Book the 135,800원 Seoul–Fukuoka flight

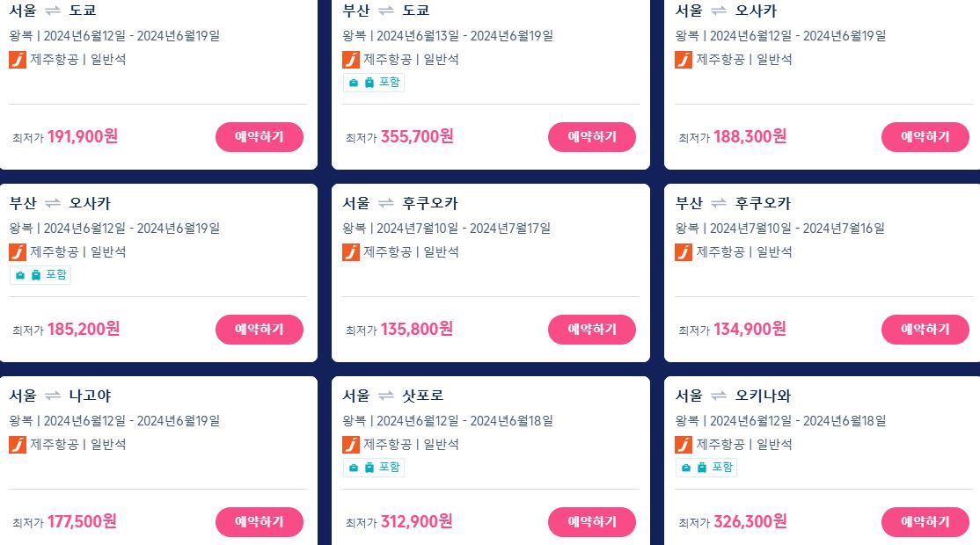[592, 329]
